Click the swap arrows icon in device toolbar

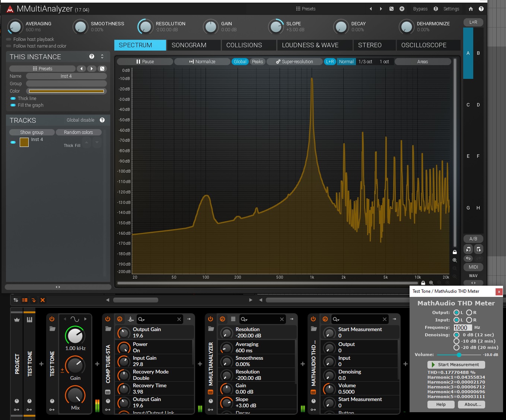(x=16, y=300)
